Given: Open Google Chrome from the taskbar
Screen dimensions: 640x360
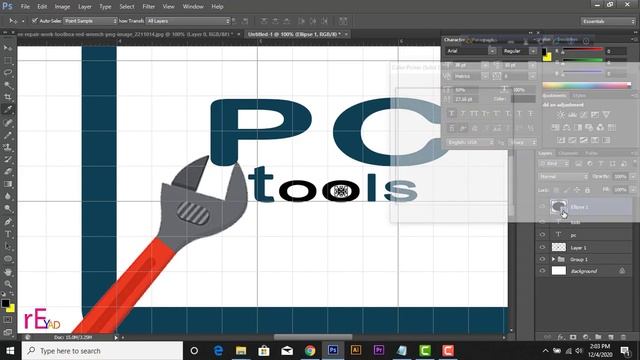Looking at the screenshot, I should (310, 351).
